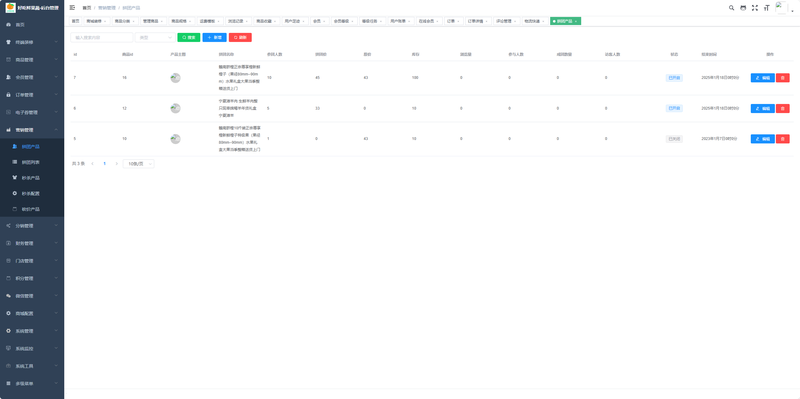Click the 积分管理 icon in sidebar

coord(8,279)
